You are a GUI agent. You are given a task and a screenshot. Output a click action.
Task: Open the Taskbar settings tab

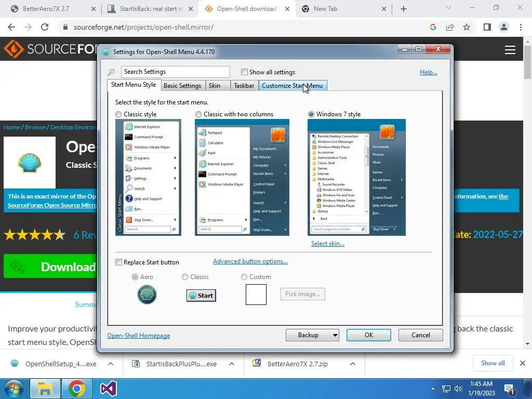coord(244,86)
